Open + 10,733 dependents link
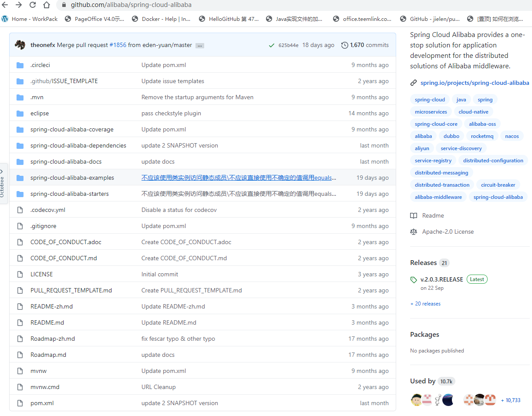532x416 pixels. point(511,400)
